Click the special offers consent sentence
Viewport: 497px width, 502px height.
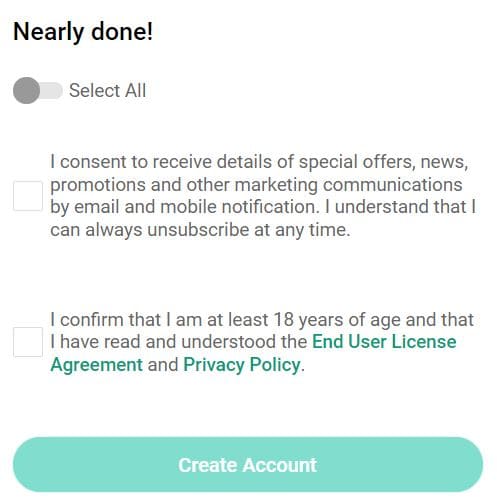pos(263,196)
